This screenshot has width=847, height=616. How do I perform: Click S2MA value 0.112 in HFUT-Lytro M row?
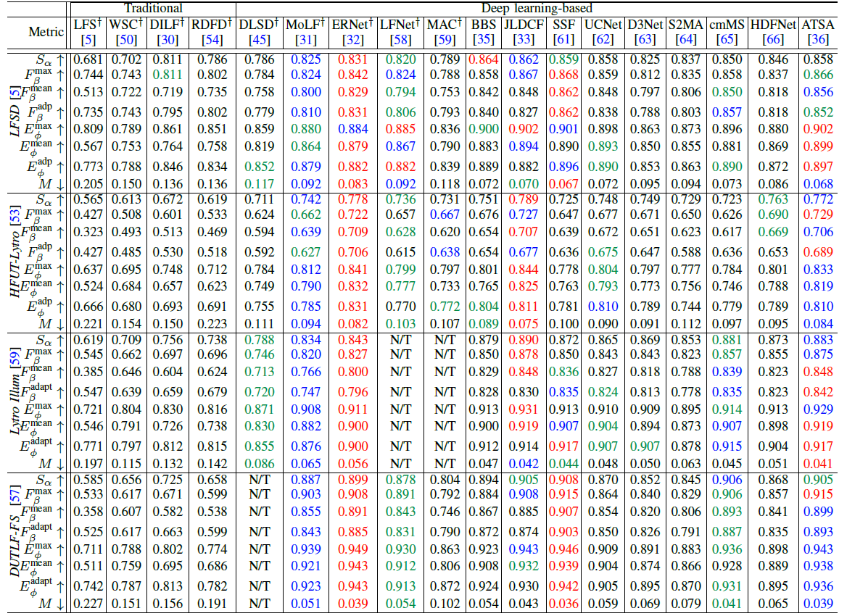pyautogui.click(x=685, y=324)
